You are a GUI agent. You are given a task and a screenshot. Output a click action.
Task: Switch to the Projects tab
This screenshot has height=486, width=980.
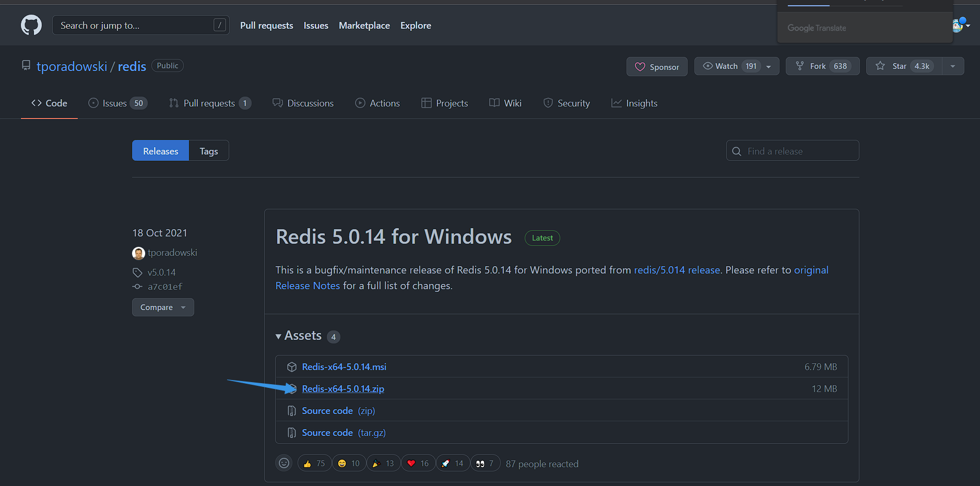445,103
